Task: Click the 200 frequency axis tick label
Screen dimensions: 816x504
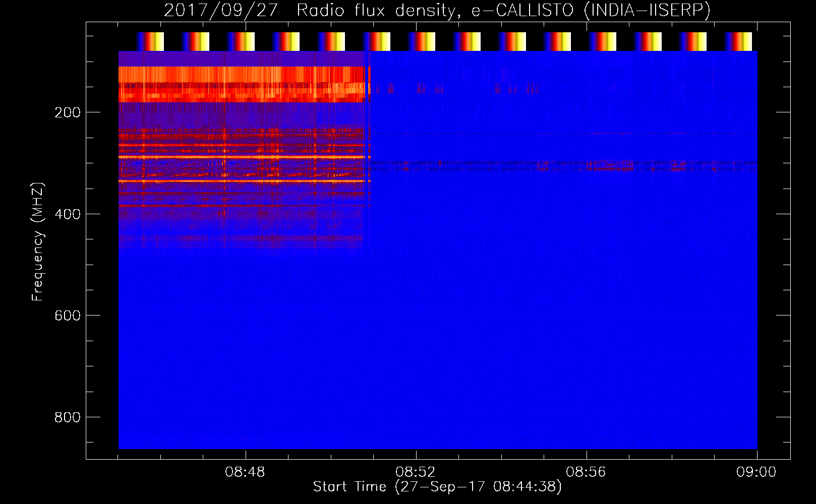Action: click(x=68, y=112)
